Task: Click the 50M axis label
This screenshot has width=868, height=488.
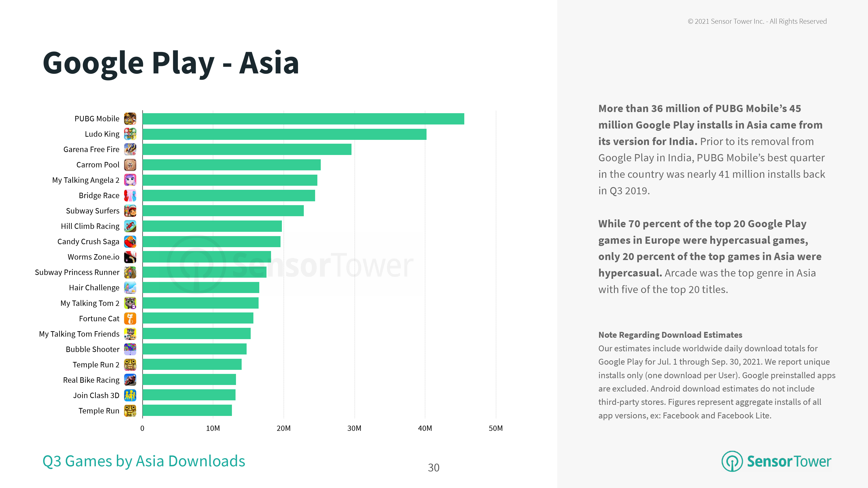Action: [496, 428]
